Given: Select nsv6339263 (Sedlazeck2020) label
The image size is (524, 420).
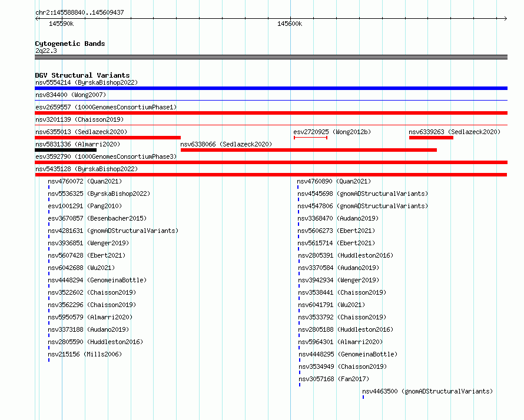Looking at the screenshot, I should (x=455, y=132).
